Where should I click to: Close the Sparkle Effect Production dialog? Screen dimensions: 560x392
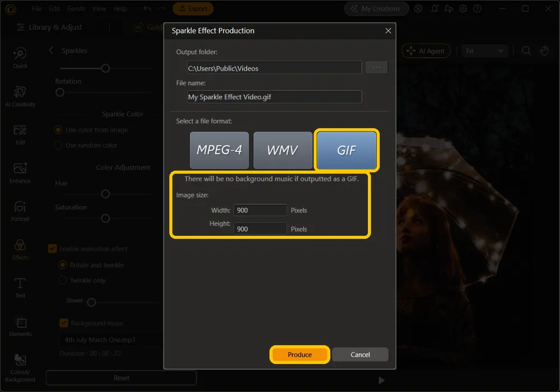click(x=388, y=31)
